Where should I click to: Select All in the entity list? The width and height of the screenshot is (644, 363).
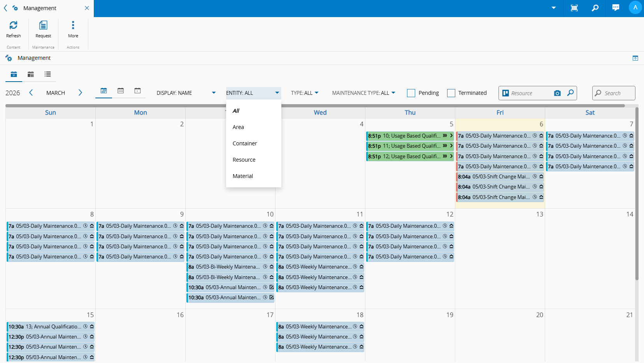[x=253, y=111]
